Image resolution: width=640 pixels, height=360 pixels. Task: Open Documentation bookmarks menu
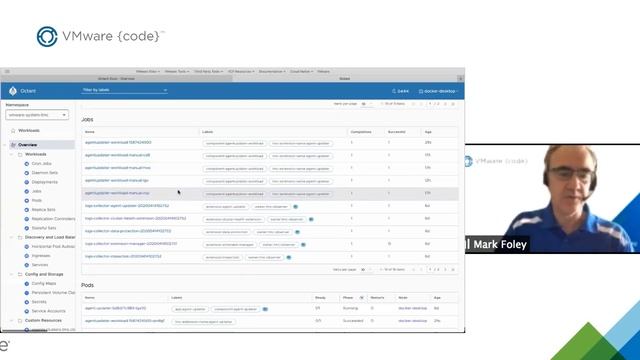click(272, 71)
